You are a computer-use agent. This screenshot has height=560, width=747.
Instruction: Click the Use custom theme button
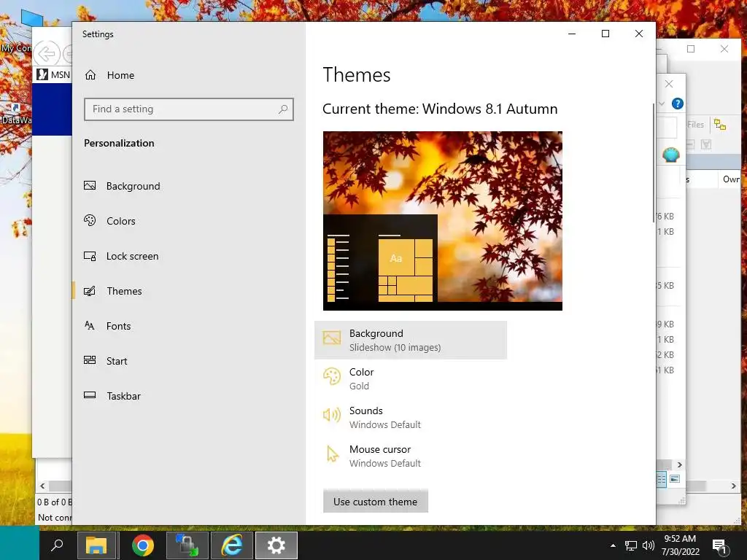(x=376, y=502)
